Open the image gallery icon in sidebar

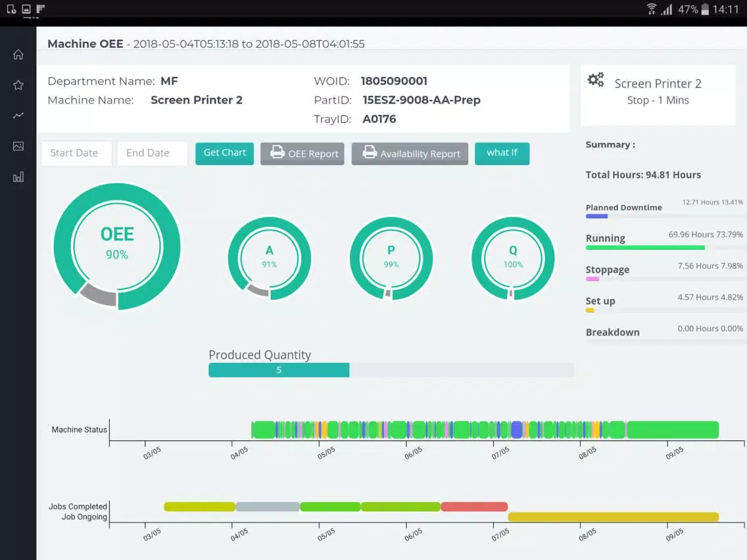click(x=18, y=146)
